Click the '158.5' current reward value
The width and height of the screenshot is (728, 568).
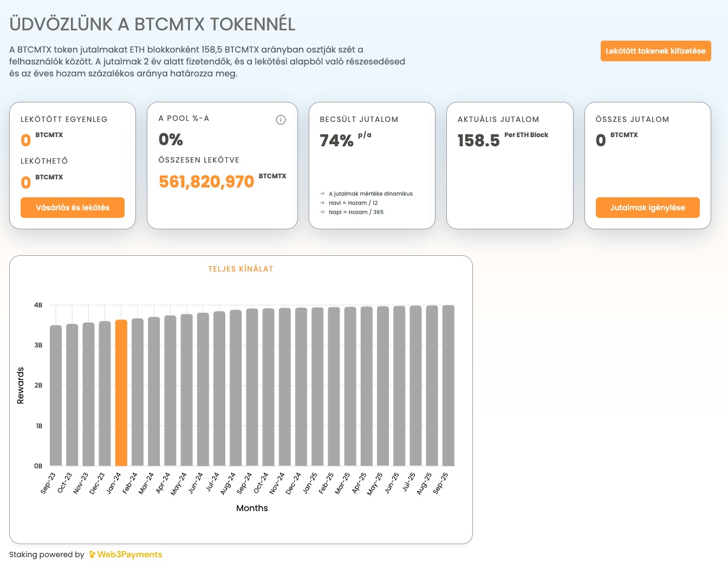tap(479, 141)
